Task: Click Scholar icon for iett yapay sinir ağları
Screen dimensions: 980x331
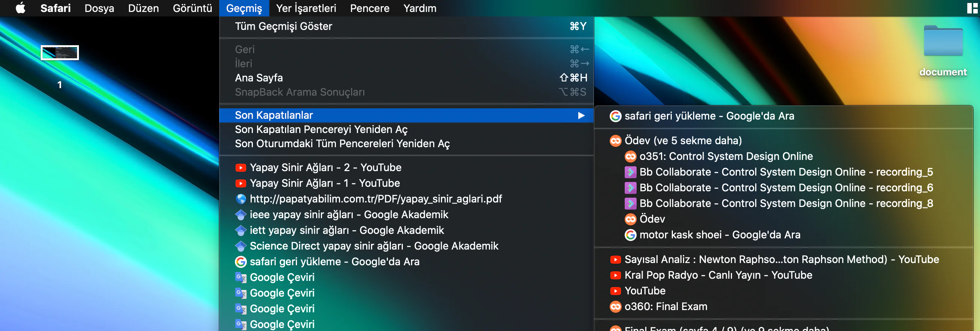Action: pyautogui.click(x=241, y=230)
